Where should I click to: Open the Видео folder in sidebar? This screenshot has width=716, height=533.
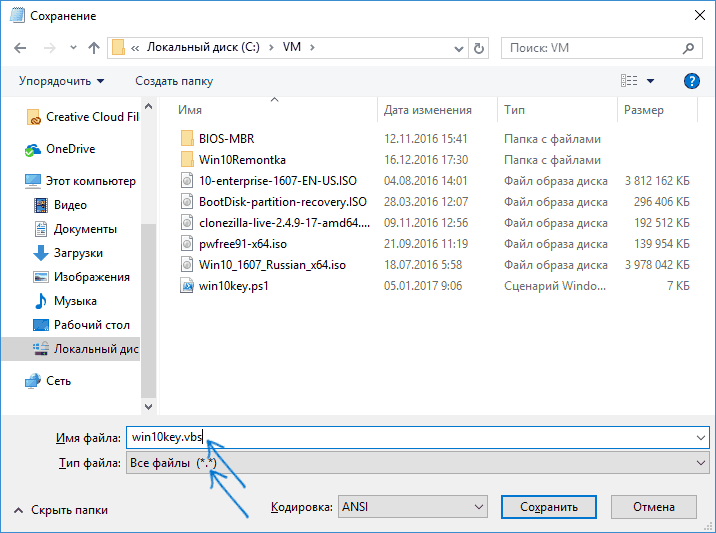tap(60, 205)
